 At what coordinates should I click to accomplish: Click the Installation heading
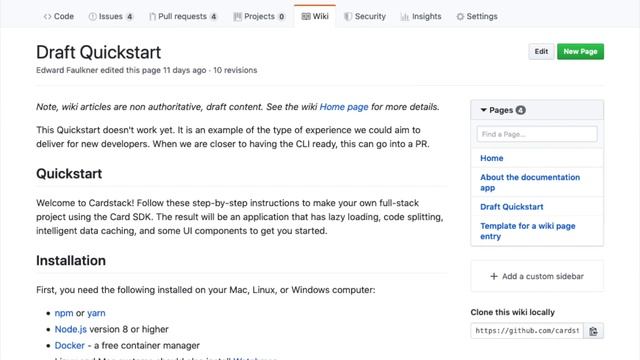coord(71,260)
